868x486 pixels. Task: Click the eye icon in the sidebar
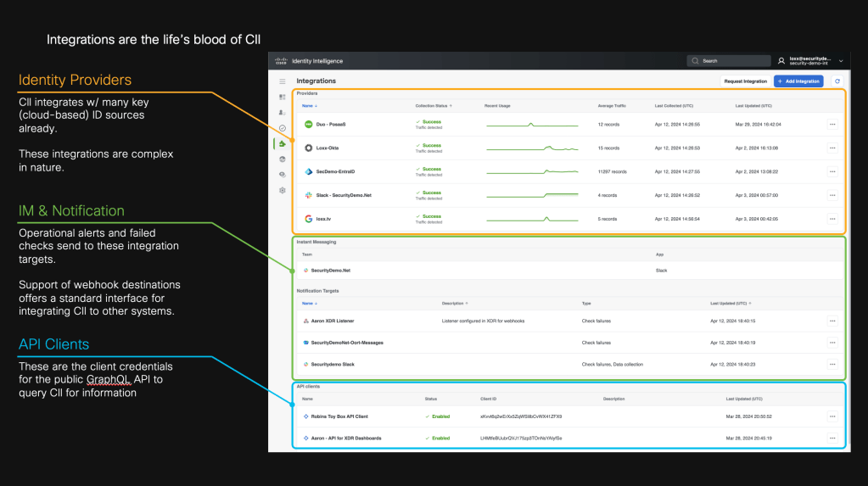(x=283, y=175)
